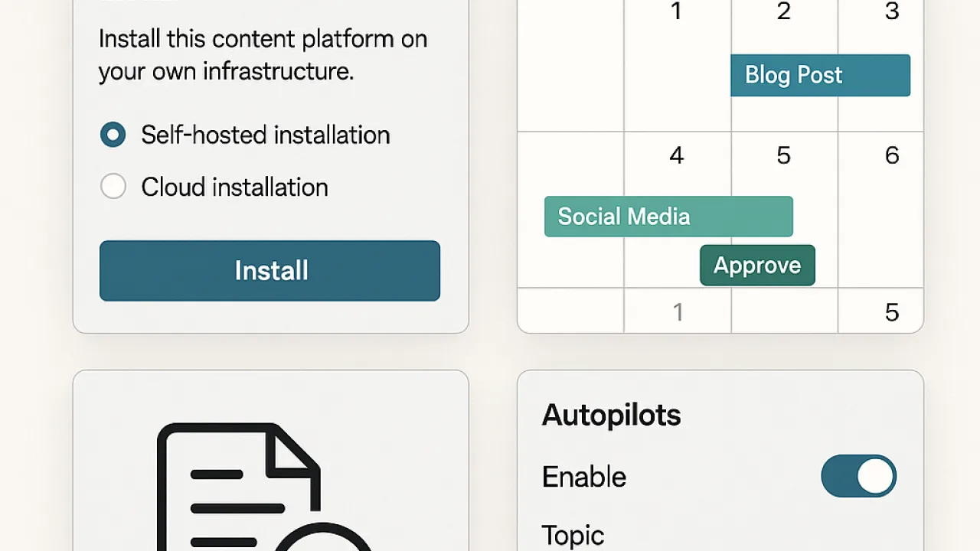This screenshot has height=551, width=980.
Task: Select calendar day 4
Action: (x=676, y=156)
